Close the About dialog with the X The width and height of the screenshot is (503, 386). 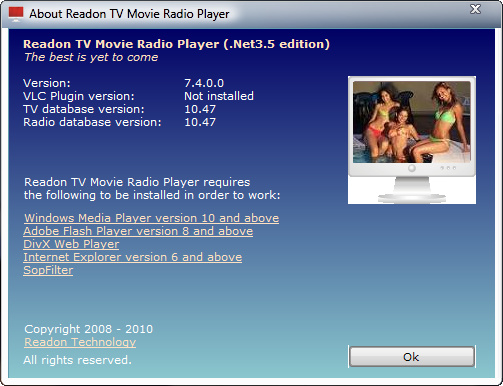click(475, 9)
